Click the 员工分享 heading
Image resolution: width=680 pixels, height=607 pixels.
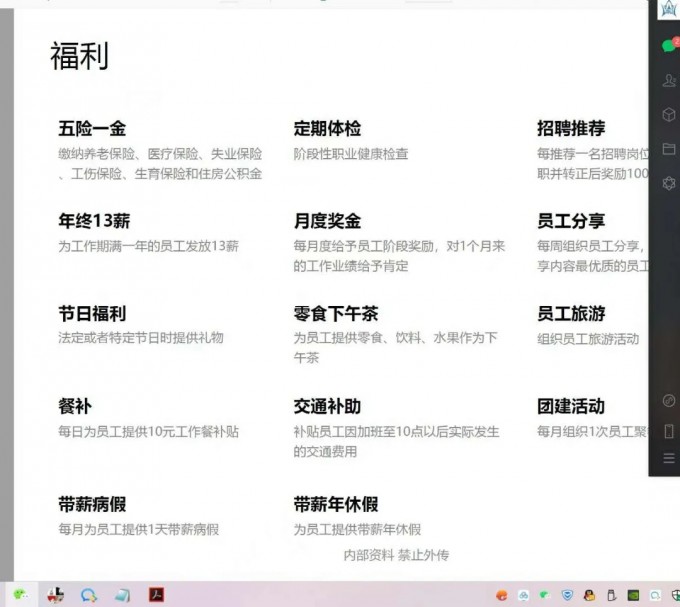point(571,221)
